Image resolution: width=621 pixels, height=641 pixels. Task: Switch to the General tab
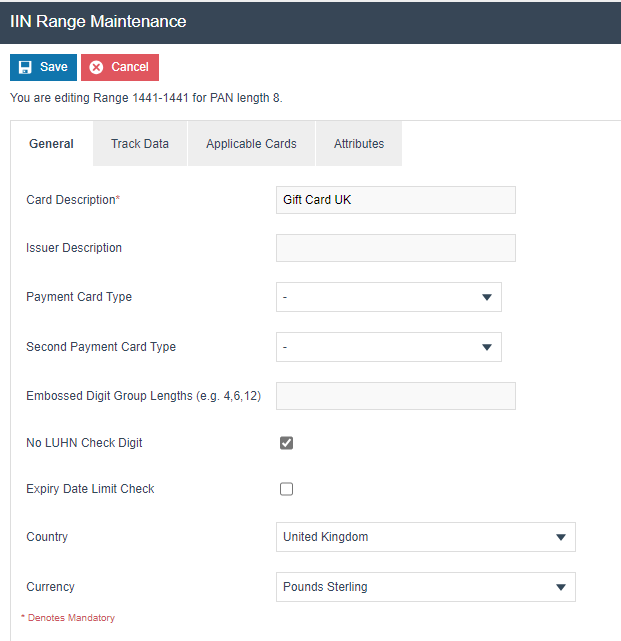click(51, 144)
